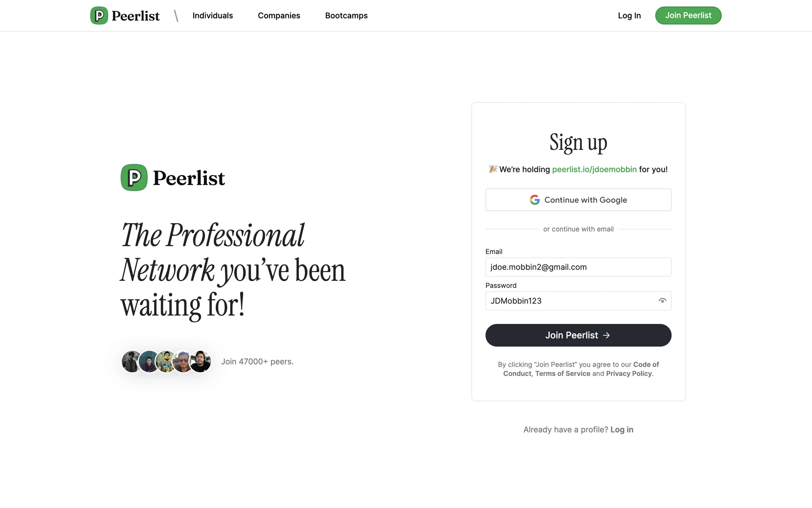Image resolution: width=812 pixels, height=508 pixels.
Task: Open the Privacy Policy link
Action: coord(629,373)
